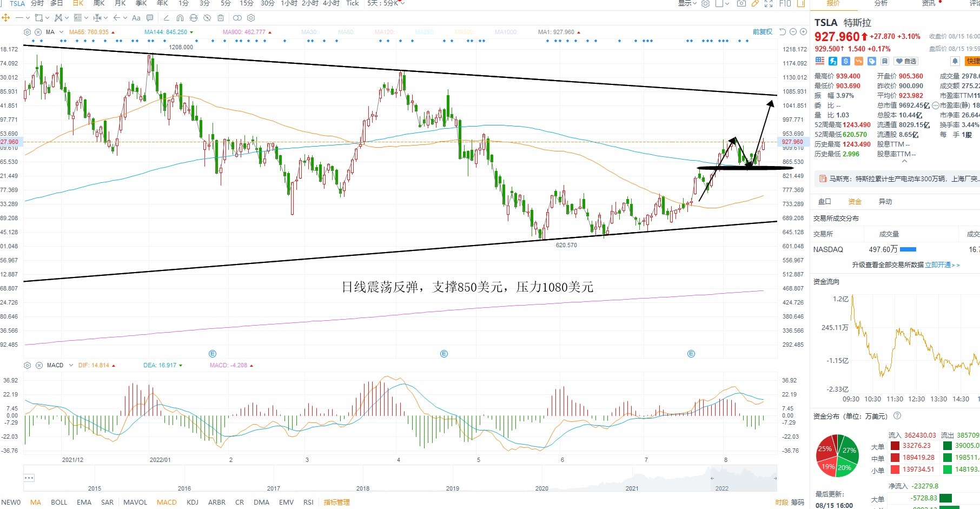Viewport: 980px width, 509px height.
Task: Open top bar chart settings gear
Action: [705, 3]
